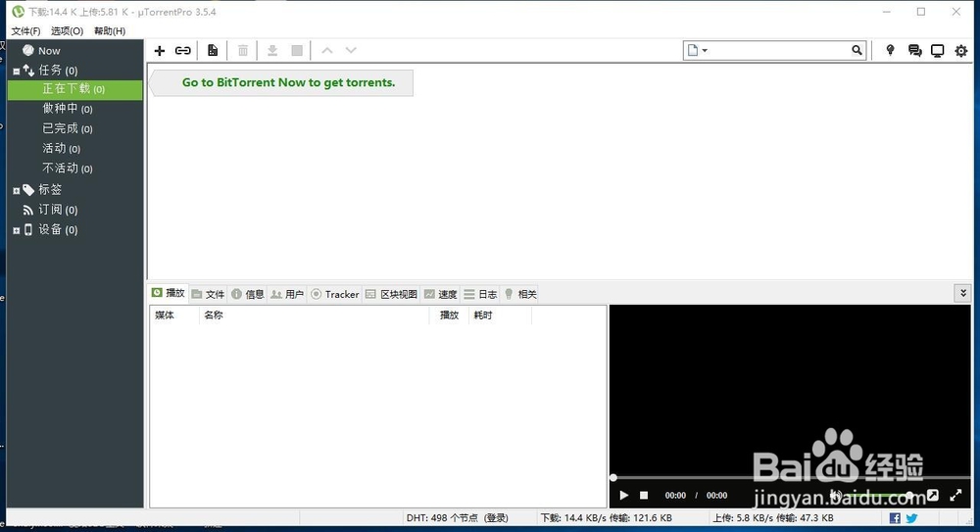
Task: Click the search magnifier icon
Action: (857, 50)
